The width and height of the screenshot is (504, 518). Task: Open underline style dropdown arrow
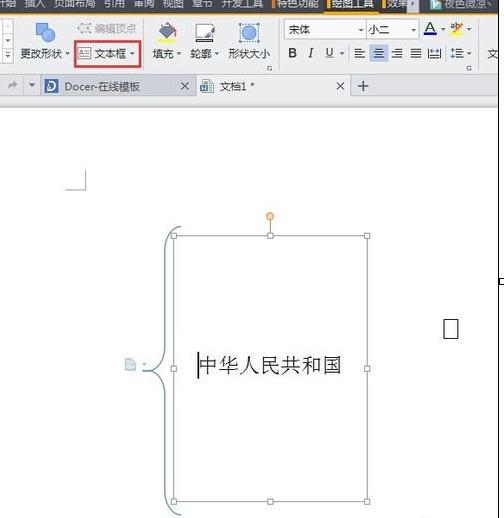tap(342, 53)
